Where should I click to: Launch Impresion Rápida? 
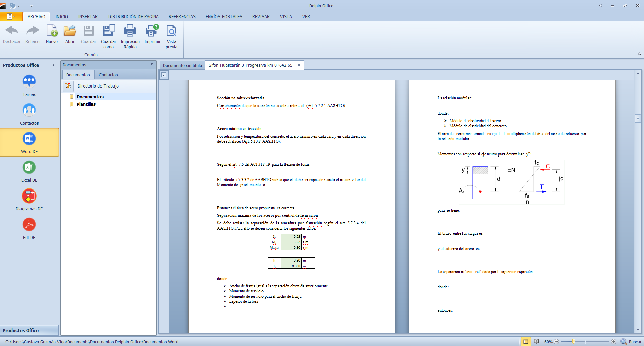tap(130, 31)
